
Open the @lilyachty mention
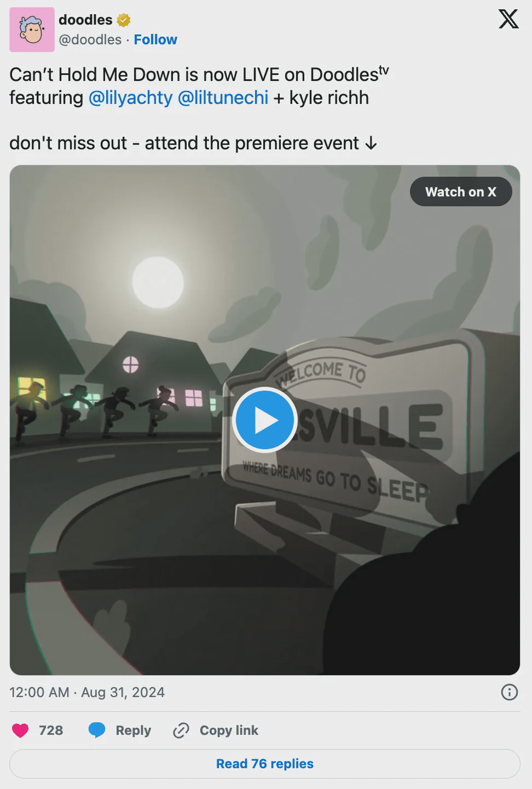[130, 98]
